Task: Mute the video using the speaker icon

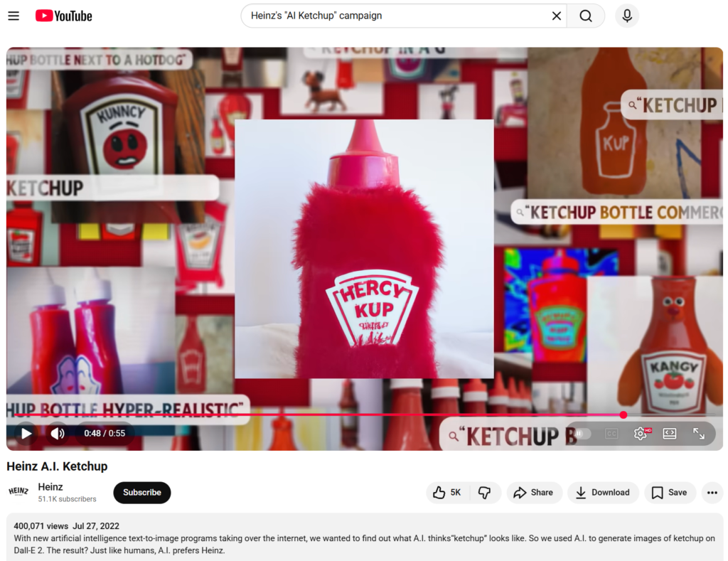Action: click(x=58, y=433)
